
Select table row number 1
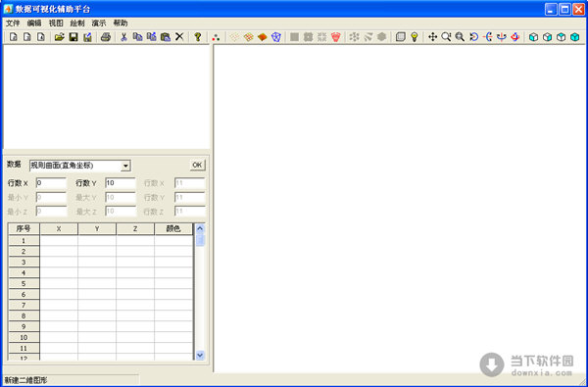(x=24, y=241)
